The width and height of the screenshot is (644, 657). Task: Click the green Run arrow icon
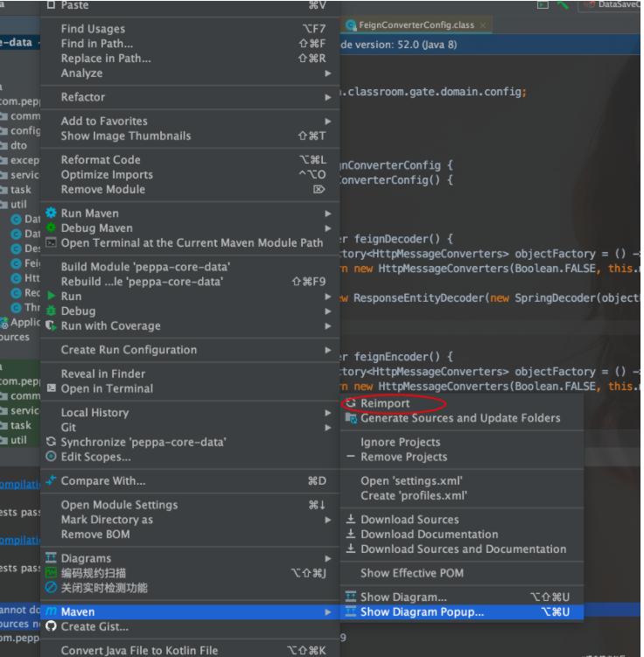coord(51,297)
